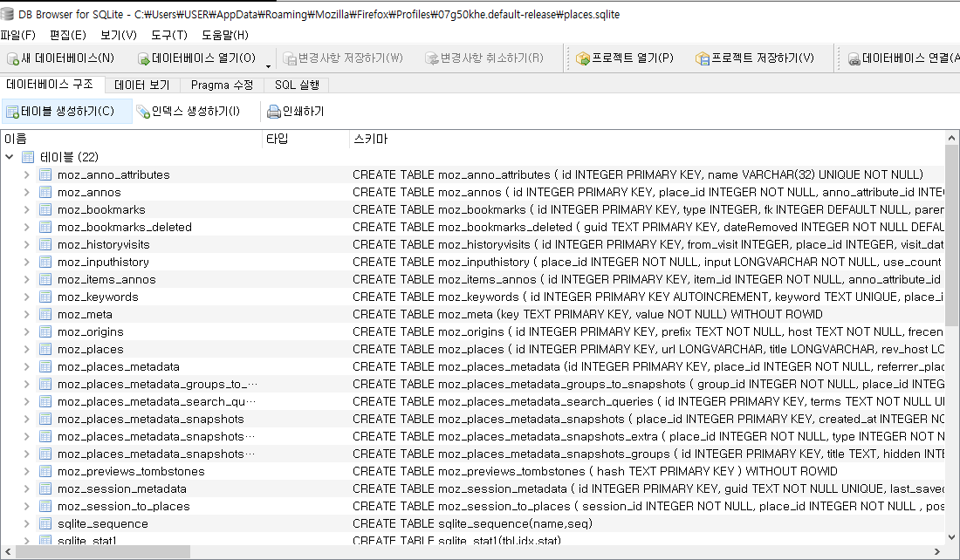Click the table icon of moz_meta
Viewport: 960px width, 560px height.
tap(45, 315)
